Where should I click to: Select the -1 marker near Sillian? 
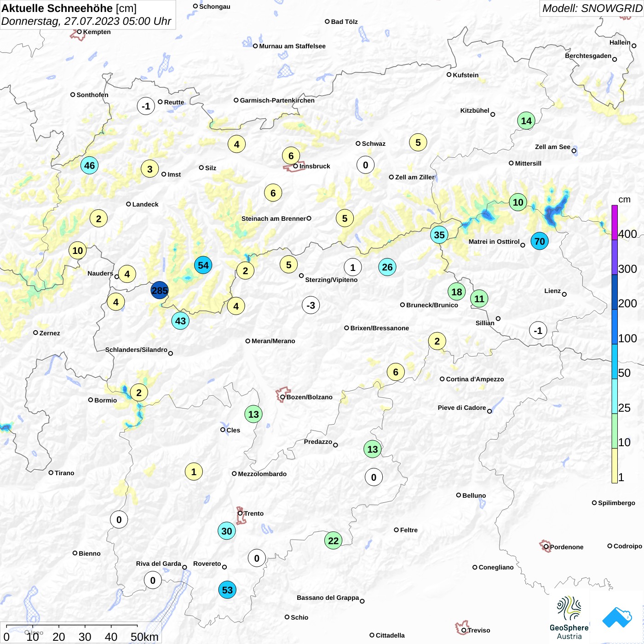(538, 330)
